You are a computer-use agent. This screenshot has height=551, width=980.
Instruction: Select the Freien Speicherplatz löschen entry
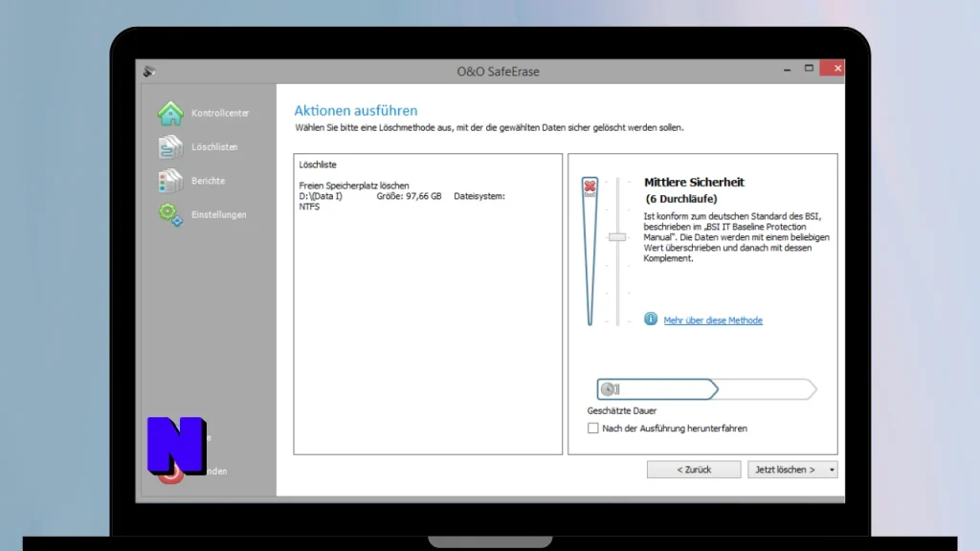354,186
